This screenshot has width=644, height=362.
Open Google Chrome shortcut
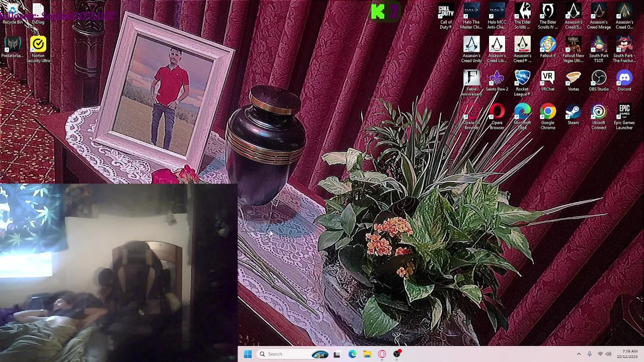coord(548,117)
